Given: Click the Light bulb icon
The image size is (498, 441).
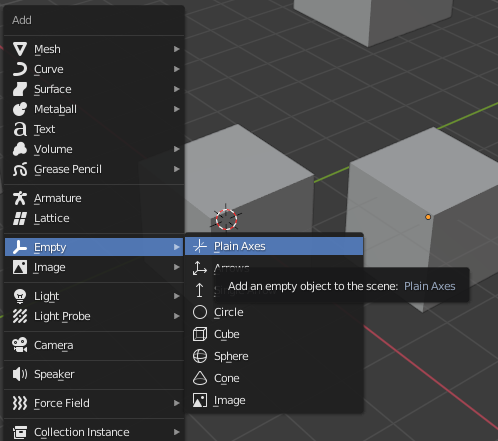Looking at the screenshot, I should (20, 296).
